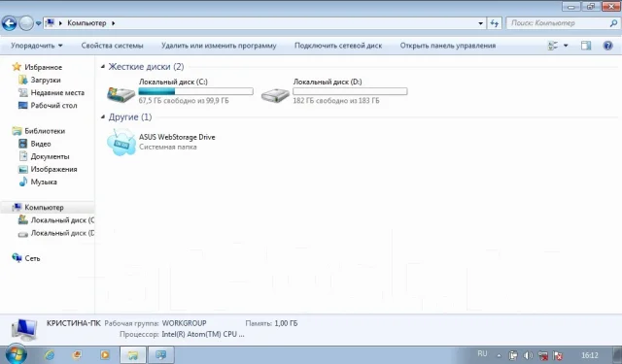This screenshot has height=364, width=622.
Task: Open the Windows Start menu
Action: [x=16, y=354]
